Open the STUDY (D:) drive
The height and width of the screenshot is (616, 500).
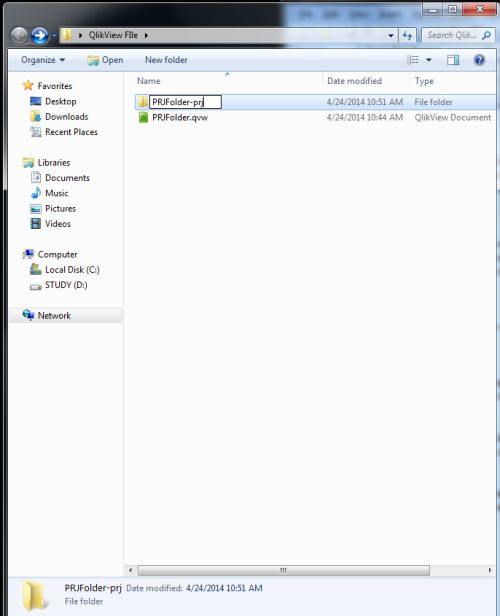pyautogui.click(x=66, y=285)
